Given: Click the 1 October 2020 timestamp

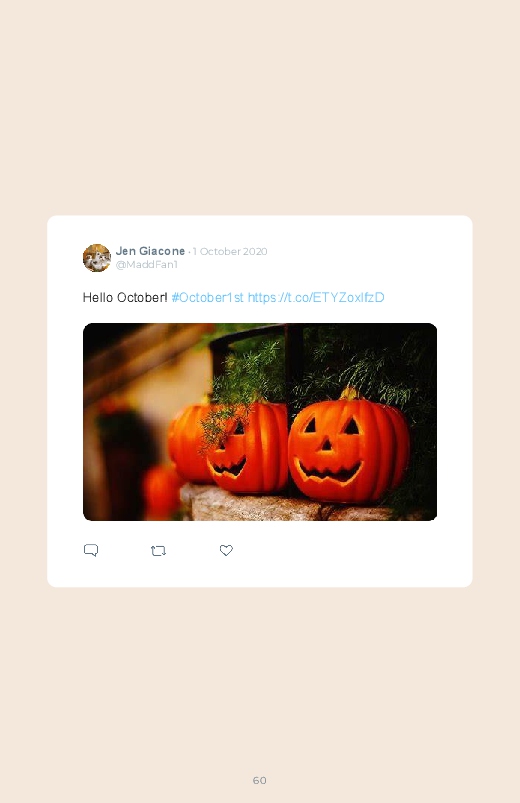Looking at the screenshot, I should tap(230, 251).
